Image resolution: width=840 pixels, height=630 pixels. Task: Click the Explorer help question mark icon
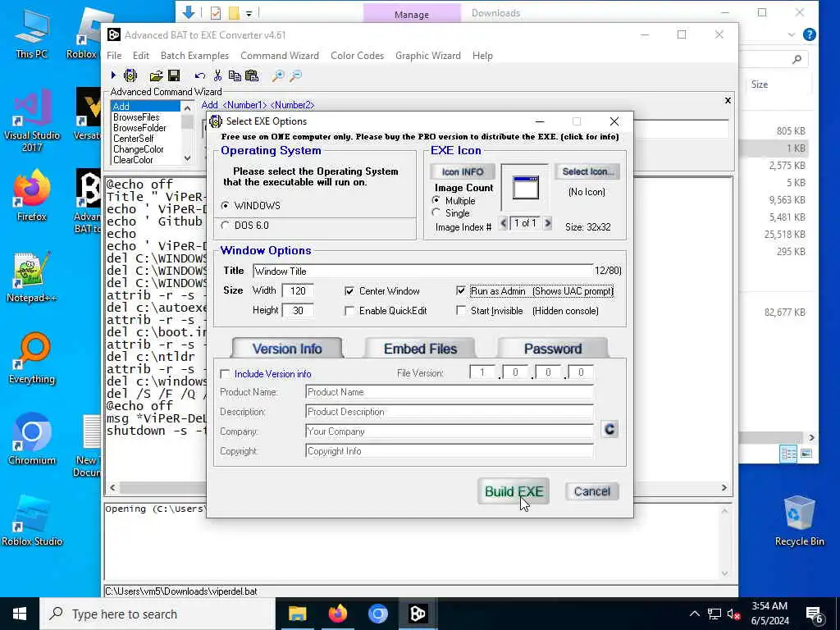click(809, 34)
